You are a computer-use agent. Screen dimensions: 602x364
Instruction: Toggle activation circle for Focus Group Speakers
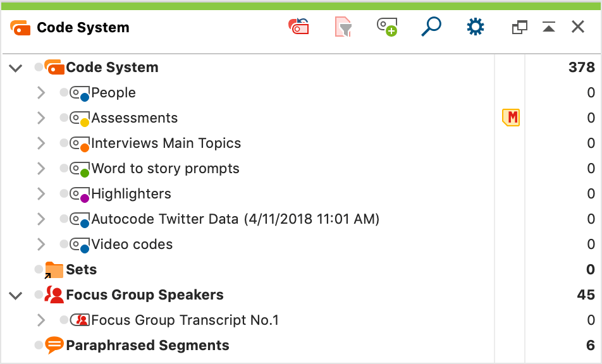click(39, 295)
